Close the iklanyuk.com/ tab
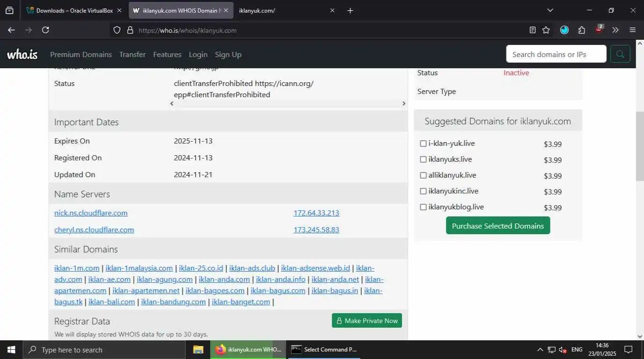This screenshot has width=644, height=359. [x=332, y=10]
